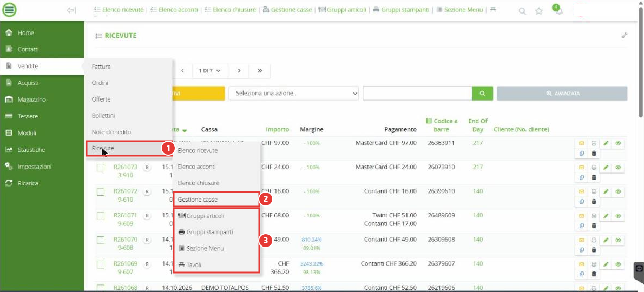Edit receipt R2610709-608 with the pencil icon
The width and height of the screenshot is (644, 292).
pyautogui.click(x=606, y=240)
